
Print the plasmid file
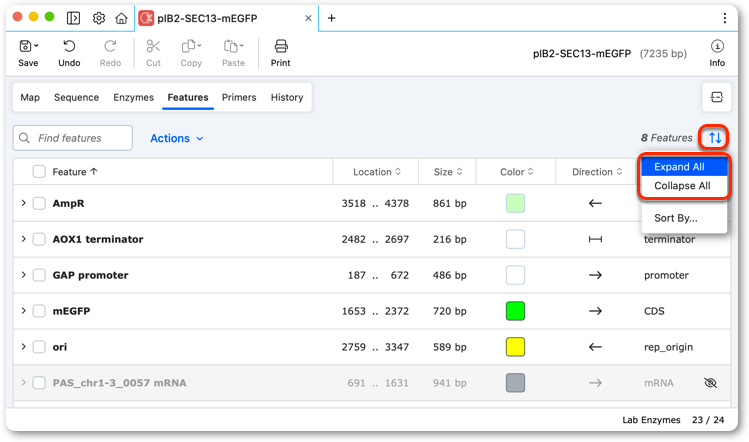[x=281, y=46]
